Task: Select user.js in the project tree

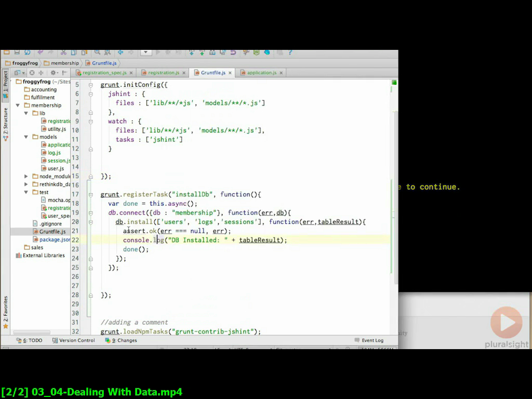Action: coord(52,169)
